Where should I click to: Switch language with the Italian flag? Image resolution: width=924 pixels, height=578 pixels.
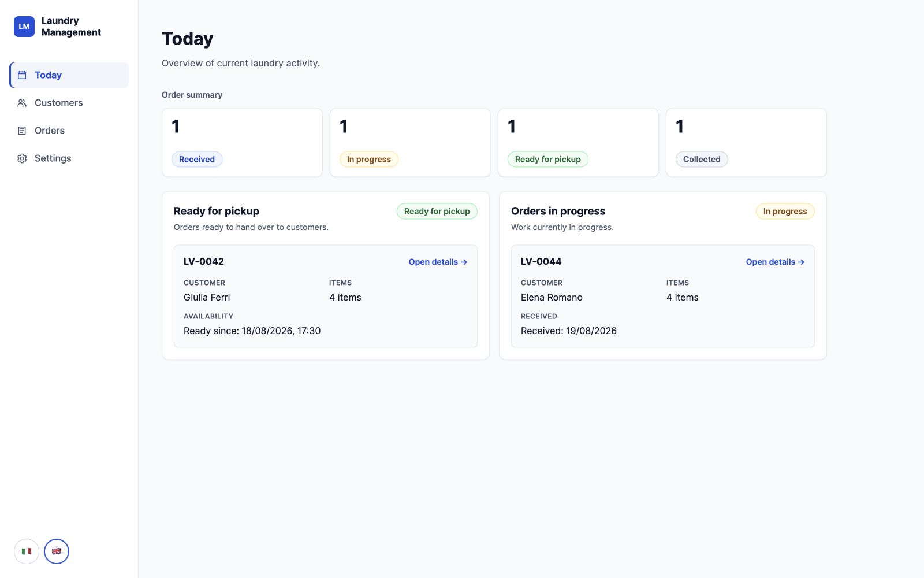point(27,551)
